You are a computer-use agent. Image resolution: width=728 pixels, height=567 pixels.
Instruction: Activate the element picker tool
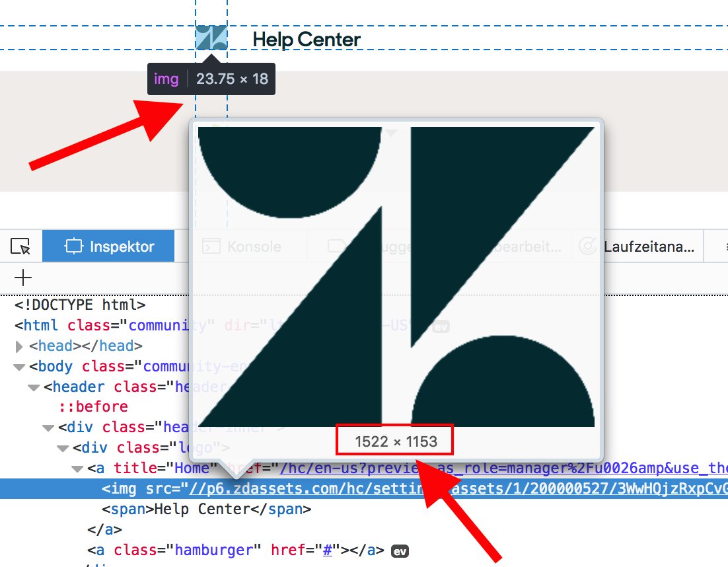point(20,246)
